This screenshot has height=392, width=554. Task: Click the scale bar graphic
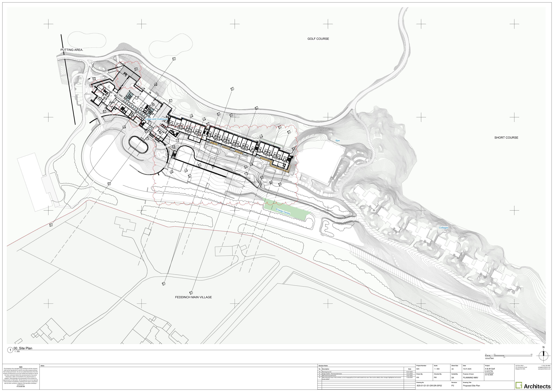pos(509,356)
